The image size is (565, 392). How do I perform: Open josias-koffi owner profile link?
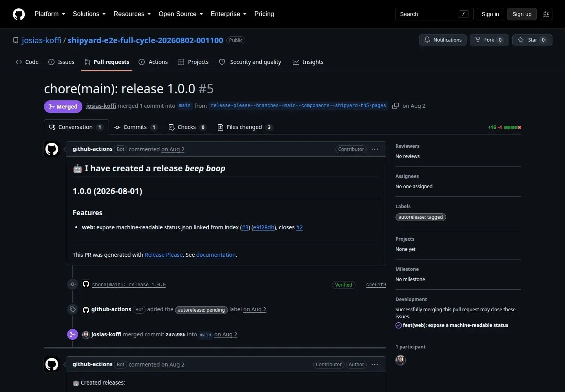coord(42,40)
